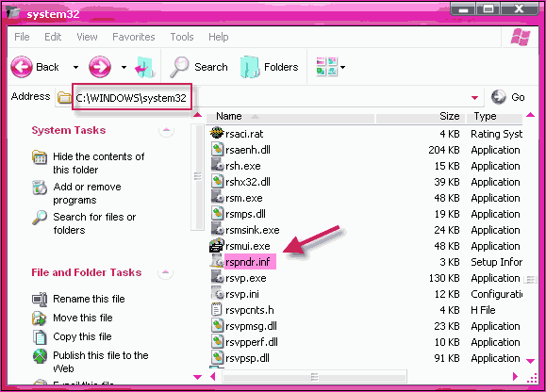Open the File menu
Image resolution: width=546 pixels, height=392 pixels.
(x=22, y=37)
